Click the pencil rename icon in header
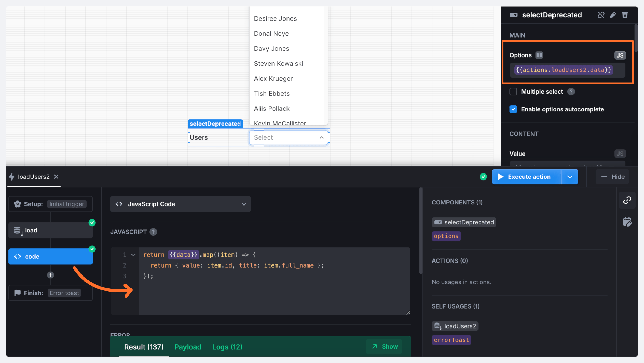This screenshot has height=363, width=644. 613,15
